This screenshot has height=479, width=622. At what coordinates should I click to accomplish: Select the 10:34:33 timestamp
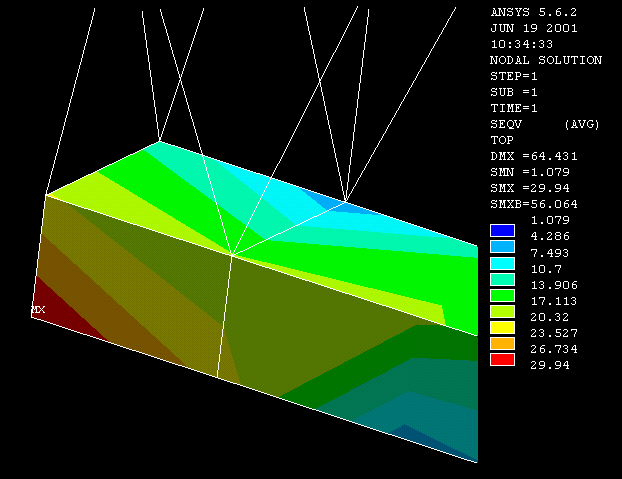click(522, 44)
